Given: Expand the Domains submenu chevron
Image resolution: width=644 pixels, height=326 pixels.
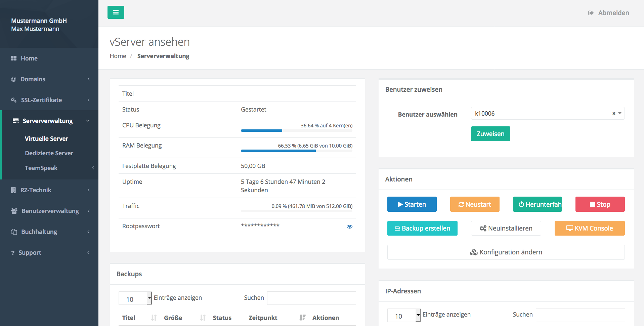Looking at the screenshot, I should click(89, 79).
